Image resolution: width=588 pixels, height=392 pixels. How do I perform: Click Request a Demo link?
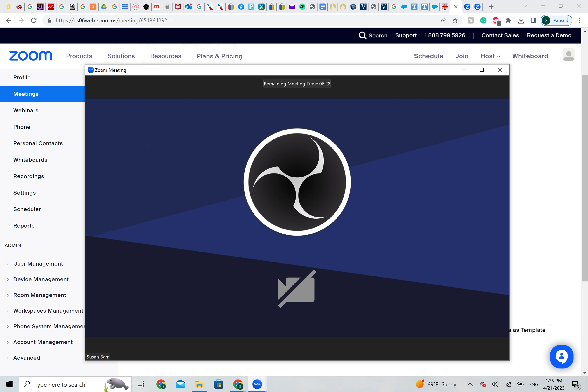549,35
